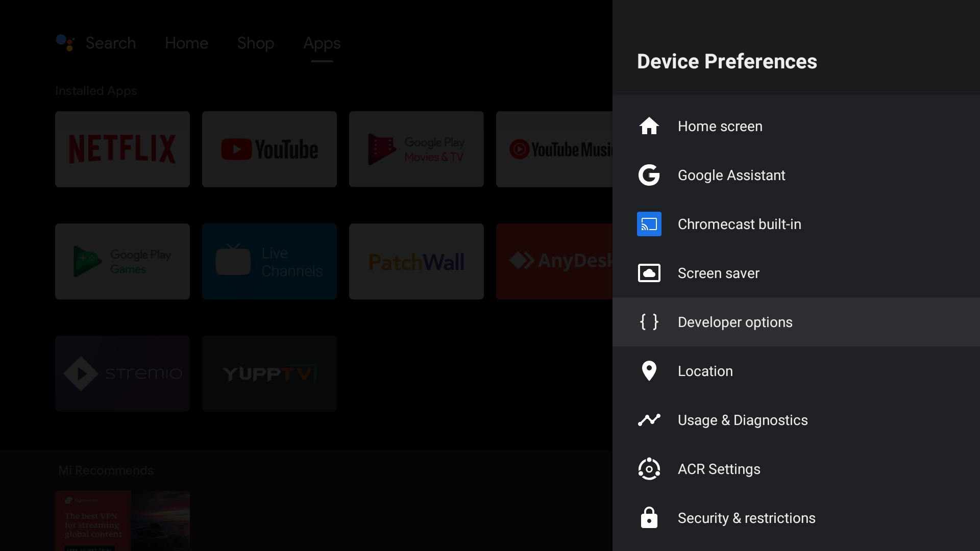
Task: Open the YuppTV app tile
Action: (269, 373)
